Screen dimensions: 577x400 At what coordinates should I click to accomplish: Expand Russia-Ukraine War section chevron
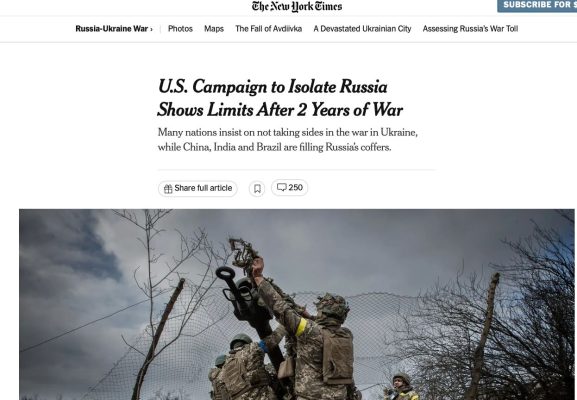[x=151, y=29]
